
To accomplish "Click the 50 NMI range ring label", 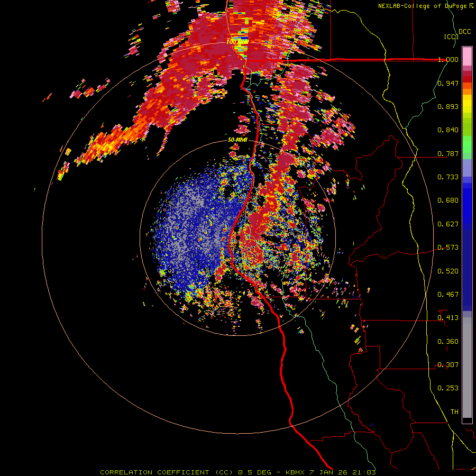I will click(x=237, y=140).
